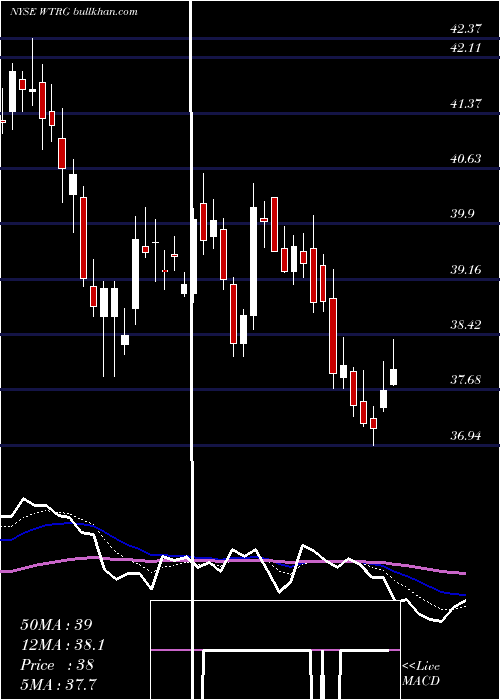Click the <<Live MACD label
This screenshot has height=700, width=500.
[421, 673]
